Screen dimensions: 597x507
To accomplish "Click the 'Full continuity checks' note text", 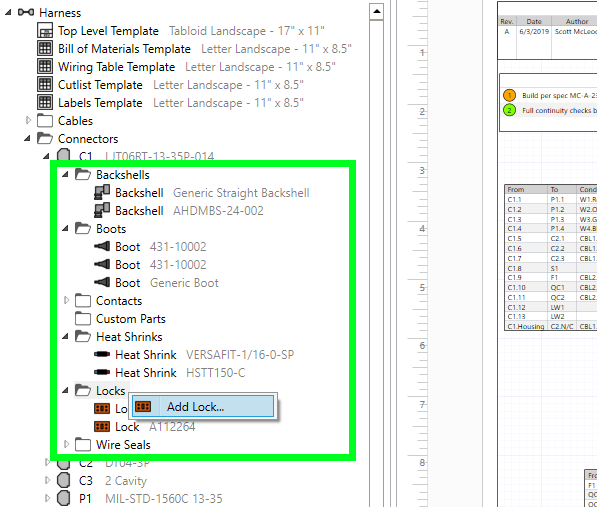I will coord(559,111).
